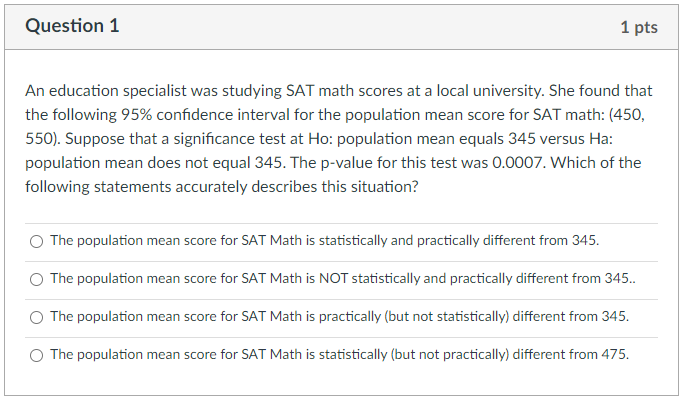The width and height of the screenshot is (684, 403).
Task: Click the answer text "practically (but not statistically) different"
Action: pos(340,317)
